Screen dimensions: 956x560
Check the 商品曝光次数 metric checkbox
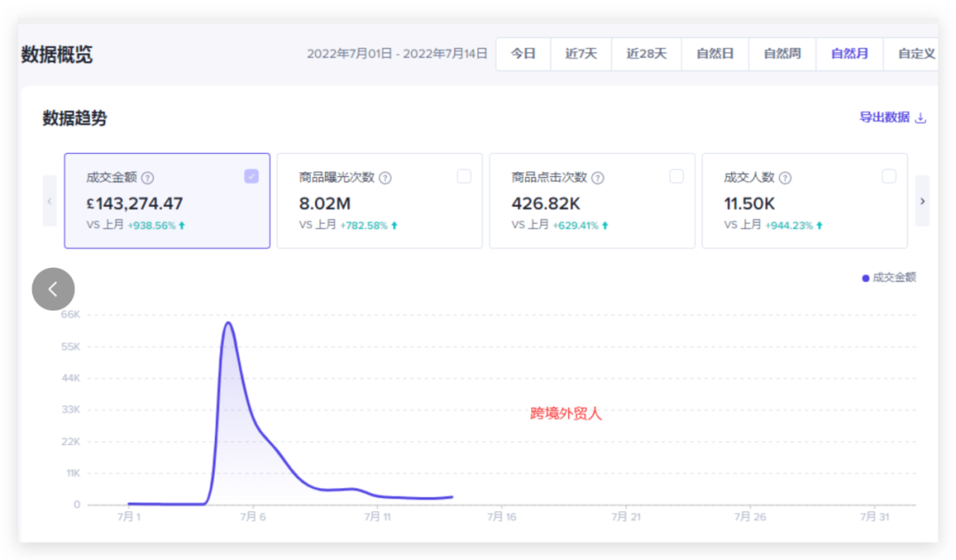[x=464, y=176]
